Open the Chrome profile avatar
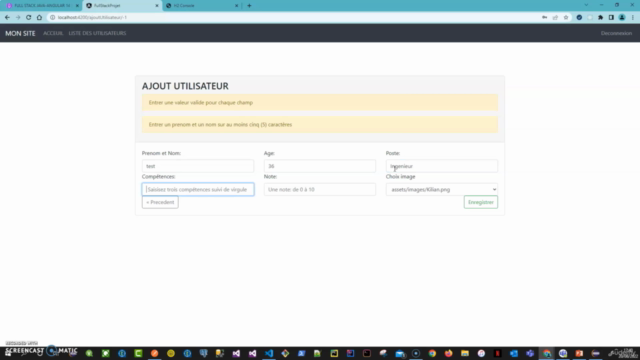Image resolution: width=640 pixels, height=360 pixels. coord(622,18)
